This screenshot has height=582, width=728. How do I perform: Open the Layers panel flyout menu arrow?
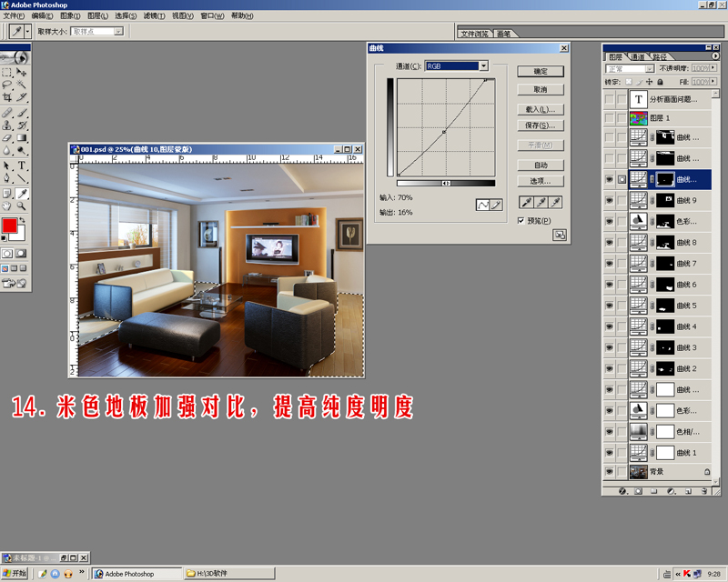tap(715, 55)
